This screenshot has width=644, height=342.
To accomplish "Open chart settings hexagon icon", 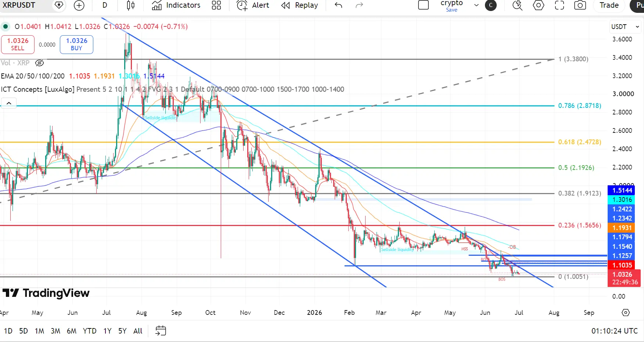I will (x=539, y=5).
